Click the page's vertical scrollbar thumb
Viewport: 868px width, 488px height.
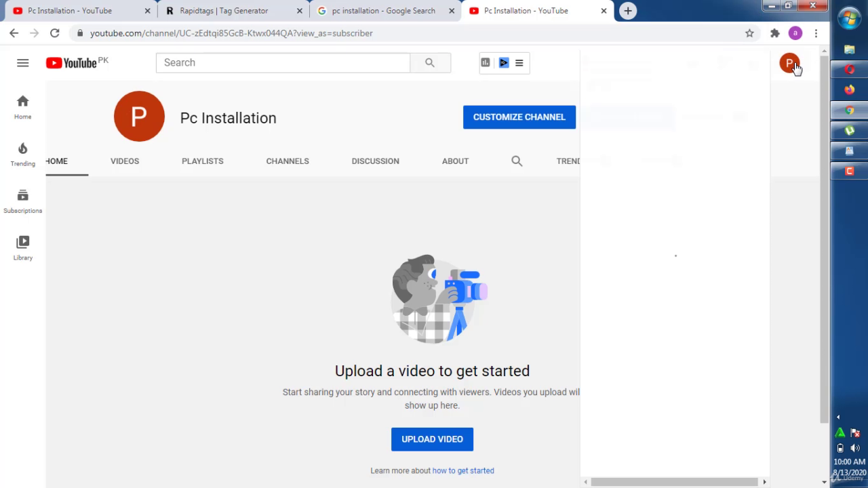[x=824, y=239]
